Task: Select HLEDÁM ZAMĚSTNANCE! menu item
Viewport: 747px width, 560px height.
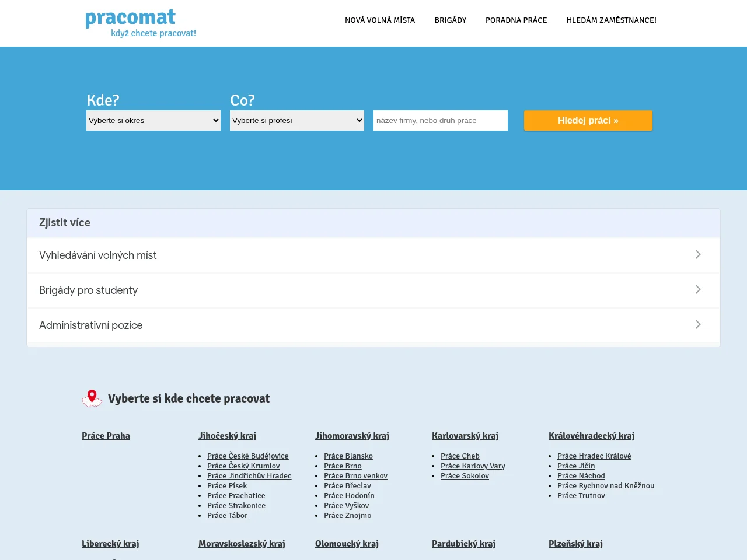Action: click(x=612, y=20)
